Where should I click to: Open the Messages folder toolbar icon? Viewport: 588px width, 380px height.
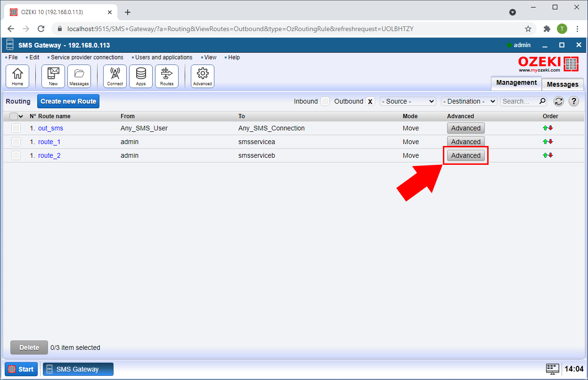(x=79, y=76)
